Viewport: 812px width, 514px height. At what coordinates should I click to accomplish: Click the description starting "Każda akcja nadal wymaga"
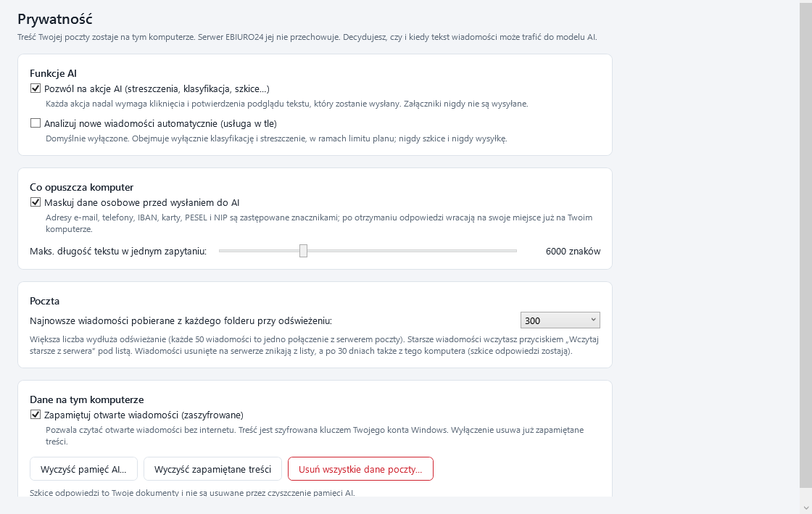point(287,104)
